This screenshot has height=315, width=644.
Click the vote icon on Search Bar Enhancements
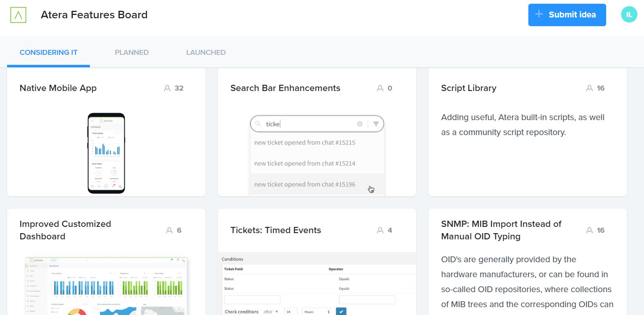pos(380,88)
